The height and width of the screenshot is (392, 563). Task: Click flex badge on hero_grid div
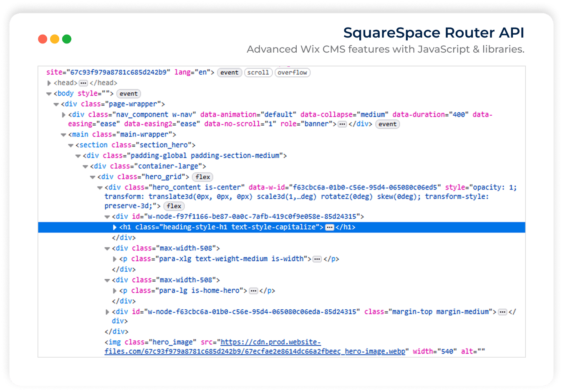203,177
